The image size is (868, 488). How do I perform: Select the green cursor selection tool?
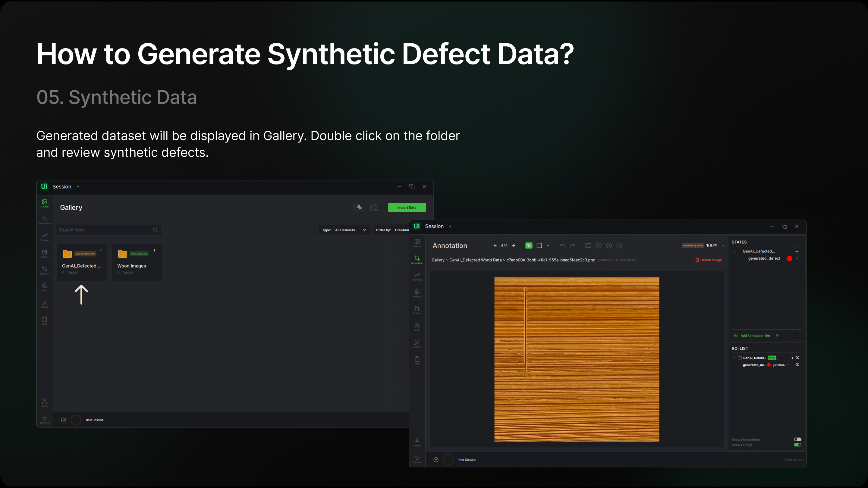[x=529, y=246]
